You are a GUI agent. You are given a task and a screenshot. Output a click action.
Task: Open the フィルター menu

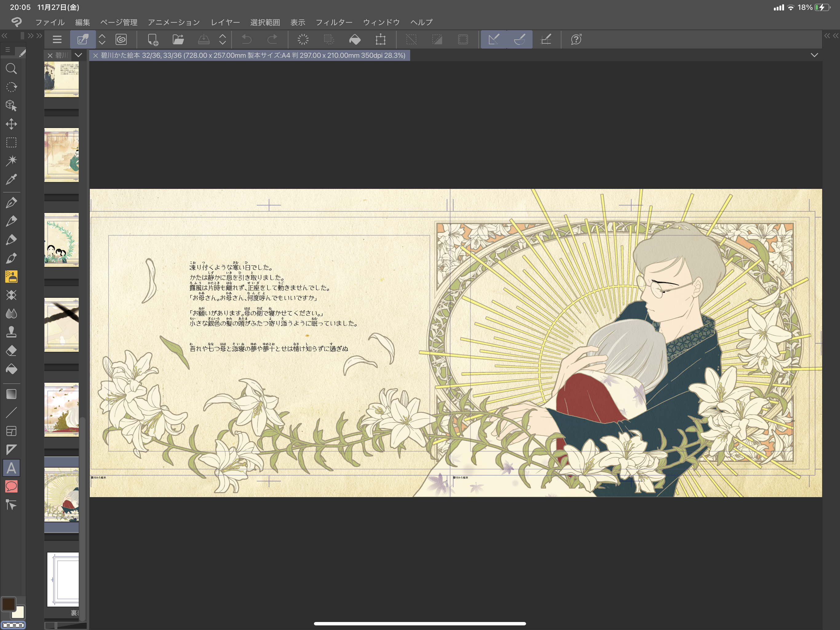[x=334, y=22]
